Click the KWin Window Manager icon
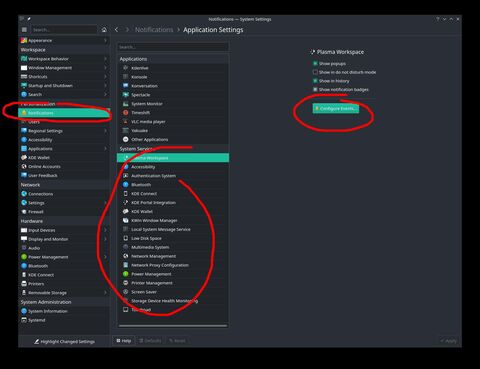 [x=125, y=220]
